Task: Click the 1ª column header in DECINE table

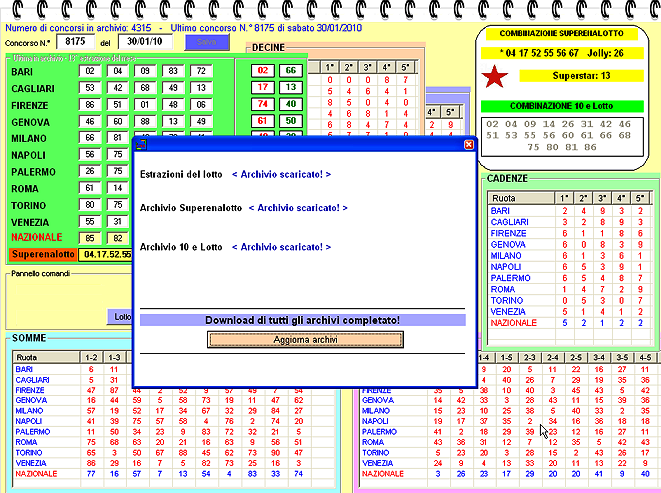Action: click(x=330, y=67)
